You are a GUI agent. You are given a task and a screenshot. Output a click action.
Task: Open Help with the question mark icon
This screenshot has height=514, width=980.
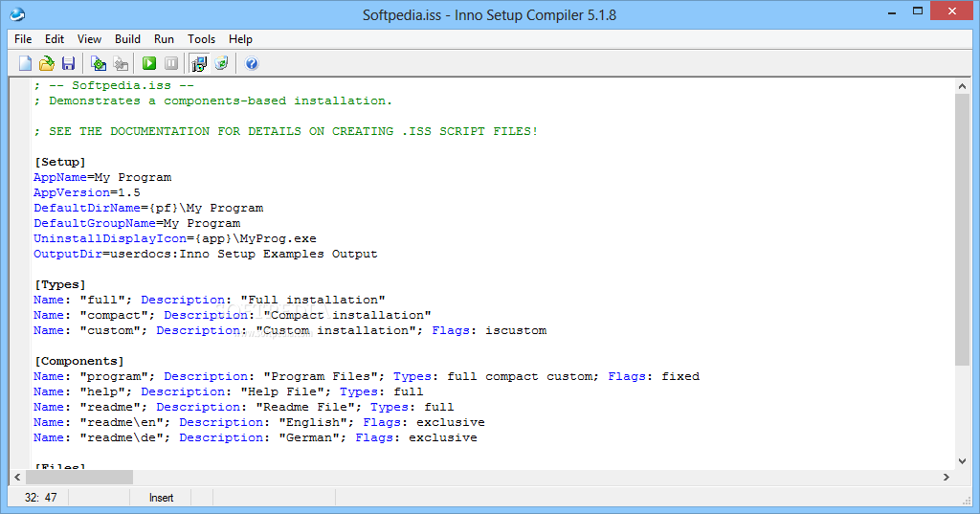(252, 63)
